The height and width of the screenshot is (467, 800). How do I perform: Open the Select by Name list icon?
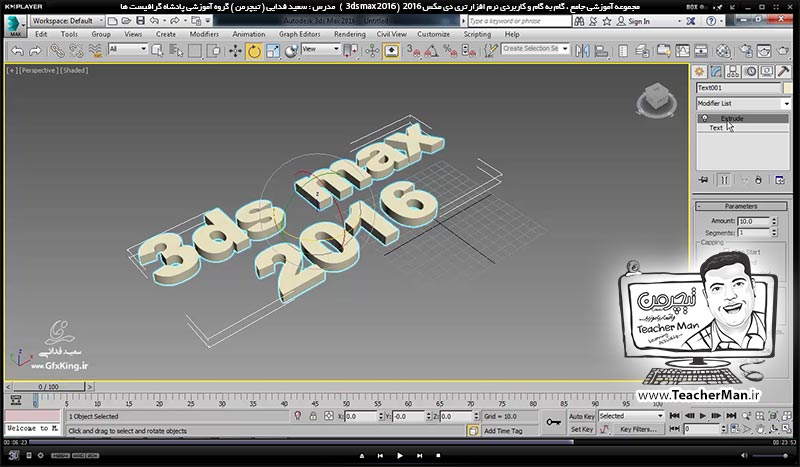[x=176, y=51]
